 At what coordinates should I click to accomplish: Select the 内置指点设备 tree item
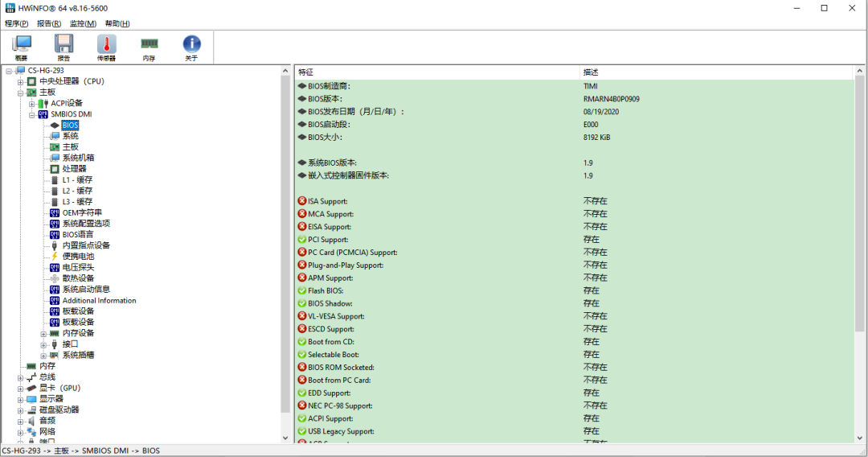pyautogui.click(x=86, y=245)
